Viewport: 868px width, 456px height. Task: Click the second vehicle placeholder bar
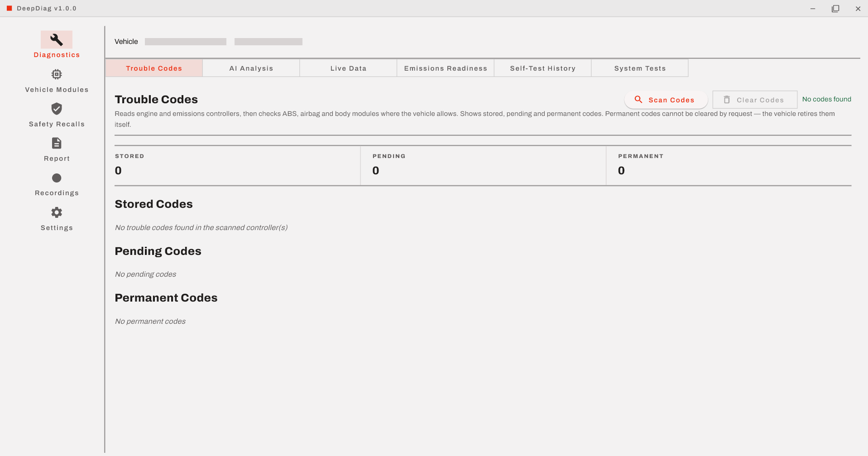click(x=269, y=42)
